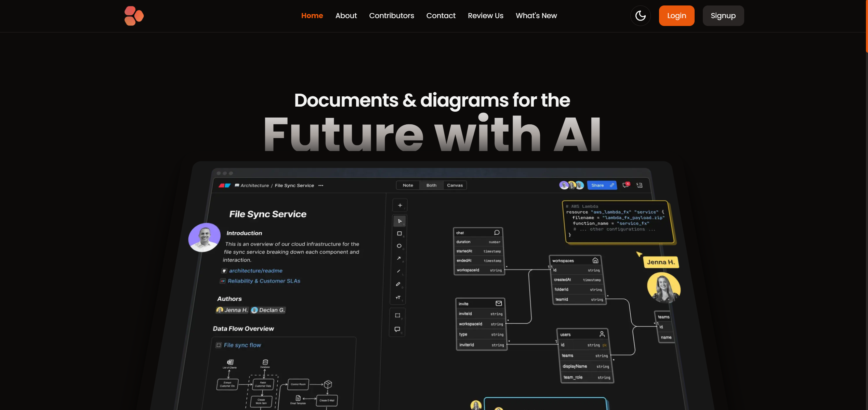Open the three-dot menu beside File Sync Service
Viewport: 868px width, 410px height.
tap(321, 186)
